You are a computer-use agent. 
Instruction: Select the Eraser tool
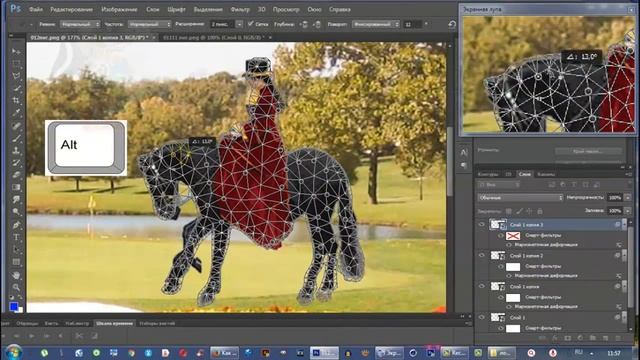click(16, 175)
